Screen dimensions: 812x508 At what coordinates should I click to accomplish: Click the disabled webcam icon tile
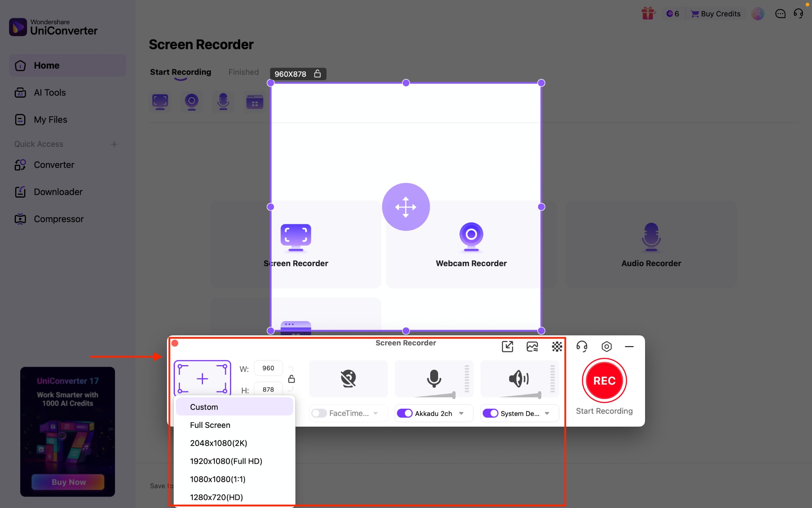coord(348,379)
